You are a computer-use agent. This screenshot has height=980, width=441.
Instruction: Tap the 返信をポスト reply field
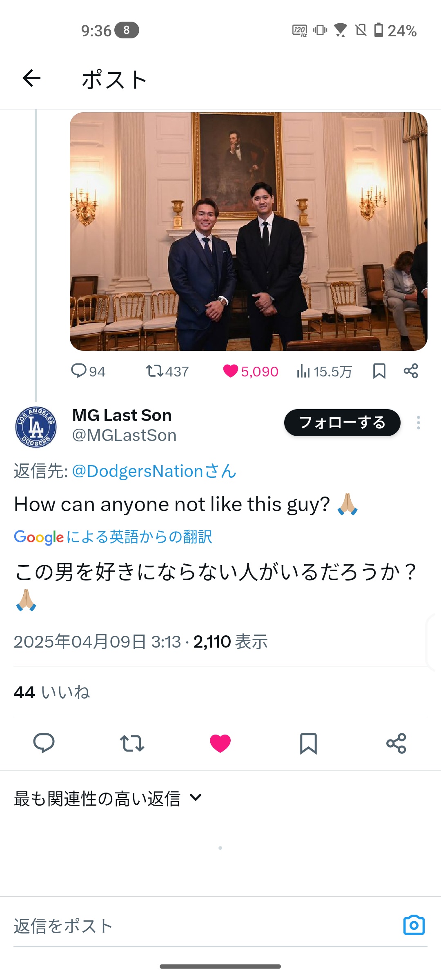click(196, 926)
